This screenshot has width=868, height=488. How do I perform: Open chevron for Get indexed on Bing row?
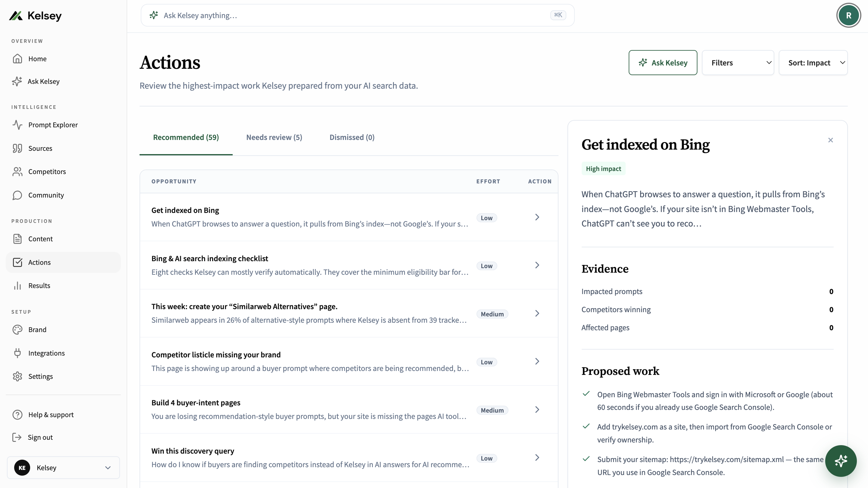(537, 217)
